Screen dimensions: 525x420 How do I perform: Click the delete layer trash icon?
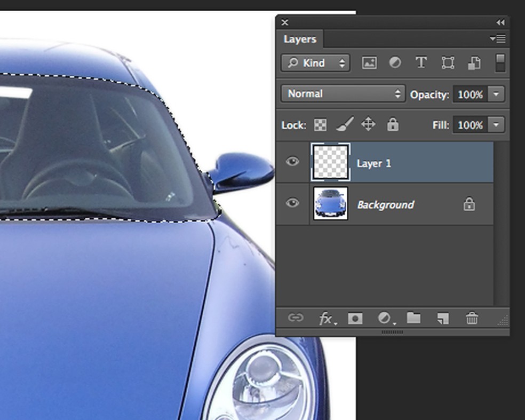(x=472, y=319)
